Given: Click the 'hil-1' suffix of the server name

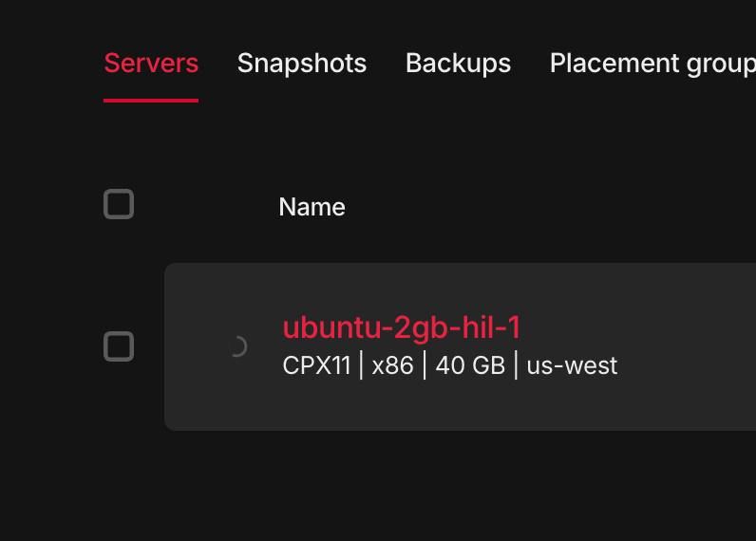Looking at the screenshot, I should click(489, 327).
